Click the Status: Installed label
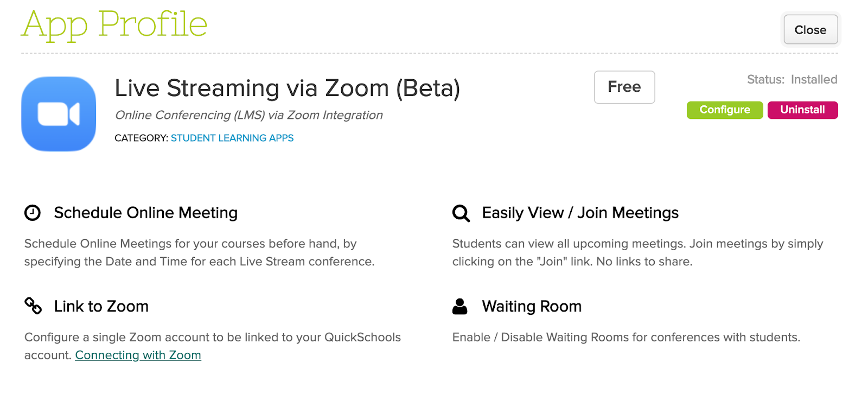This screenshot has height=400, width=868. (x=792, y=80)
